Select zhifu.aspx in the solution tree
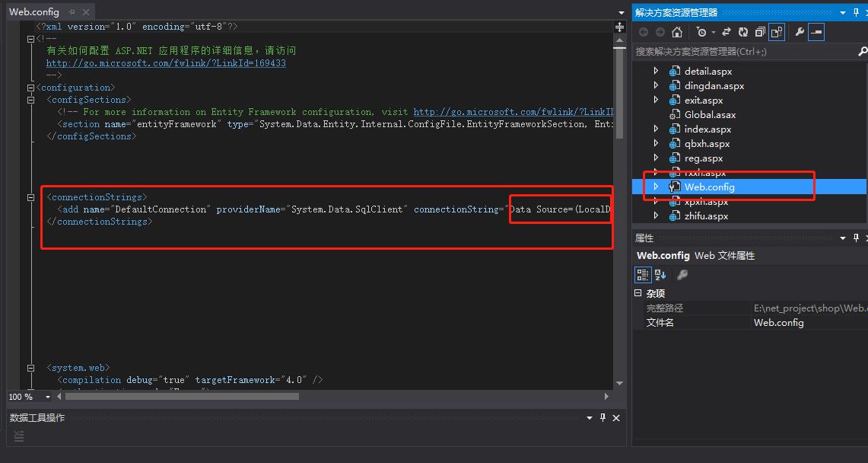868x463 pixels. pos(707,216)
